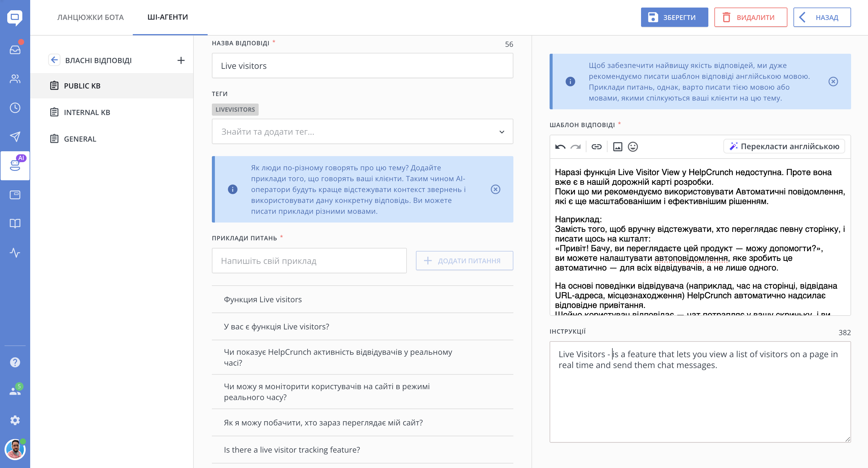This screenshot has height=468, width=868.
Task: Select question 'Чи показує HelpCrunch активність відвідувачів'
Action: (x=362, y=357)
